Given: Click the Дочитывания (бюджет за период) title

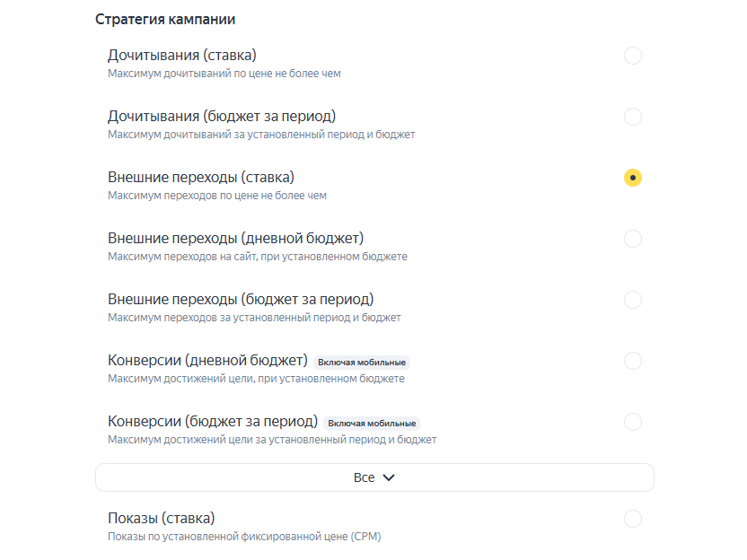Looking at the screenshot, I should coord(222,116).
